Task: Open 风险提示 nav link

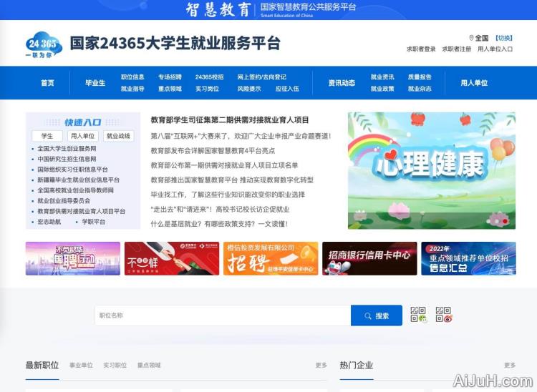Action: pyautogui.click(x=249, y=89)
